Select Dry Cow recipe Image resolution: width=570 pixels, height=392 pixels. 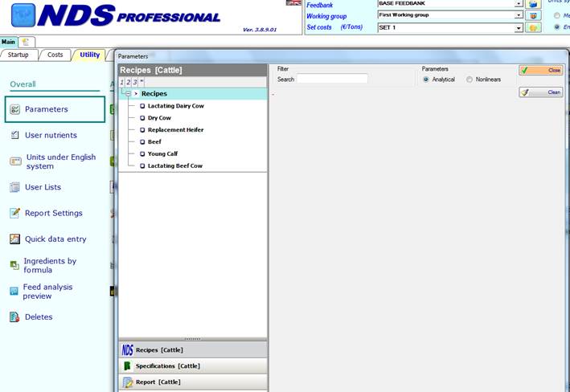point(159,118)
